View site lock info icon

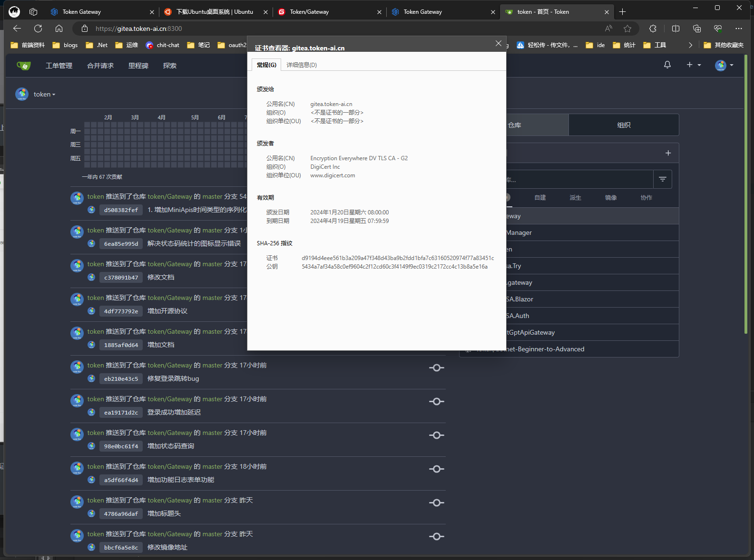(85, 29)
